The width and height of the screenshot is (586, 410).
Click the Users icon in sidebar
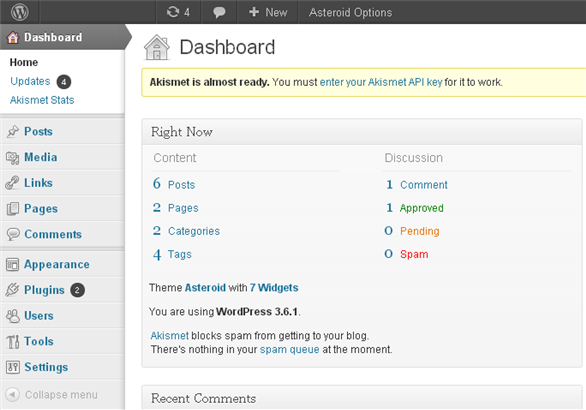13,316
